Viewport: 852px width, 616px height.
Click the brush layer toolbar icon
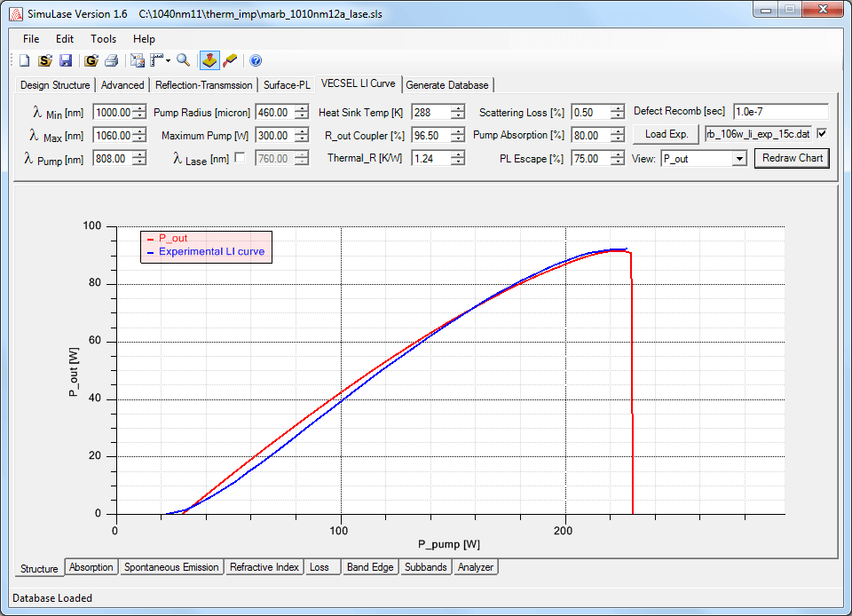click(x=230, y=60)
